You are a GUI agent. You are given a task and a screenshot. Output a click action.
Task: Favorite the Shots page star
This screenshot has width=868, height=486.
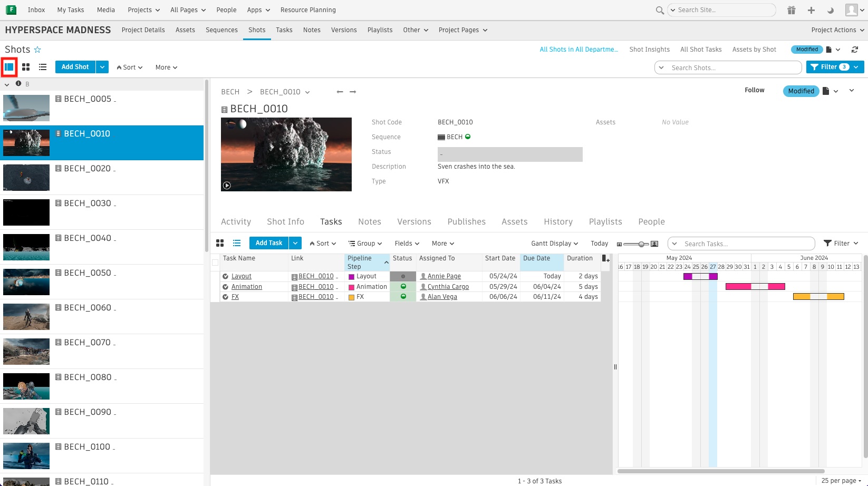(x=37, y=50)
